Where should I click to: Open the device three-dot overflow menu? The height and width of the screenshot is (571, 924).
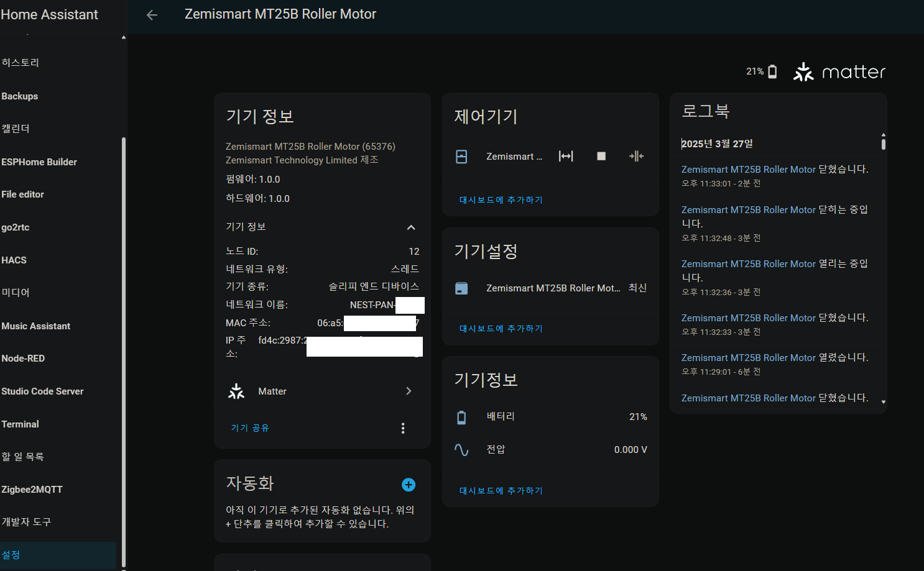pos(403,428)
